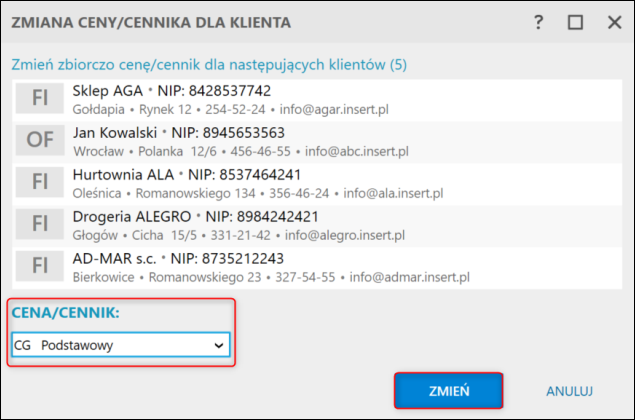Click the FI badge beside AD-MAR s.c.
Image resolution: width=635 pixels, height=420 pixels.
coord(40,266)
